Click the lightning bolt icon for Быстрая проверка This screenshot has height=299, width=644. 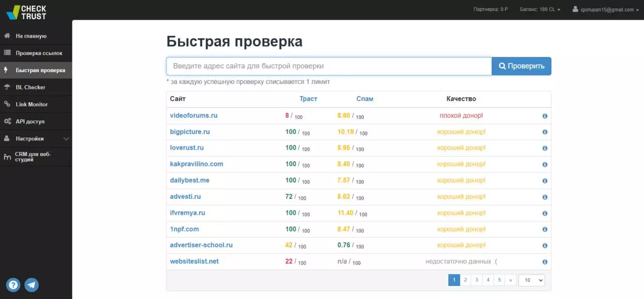point(6,70)
